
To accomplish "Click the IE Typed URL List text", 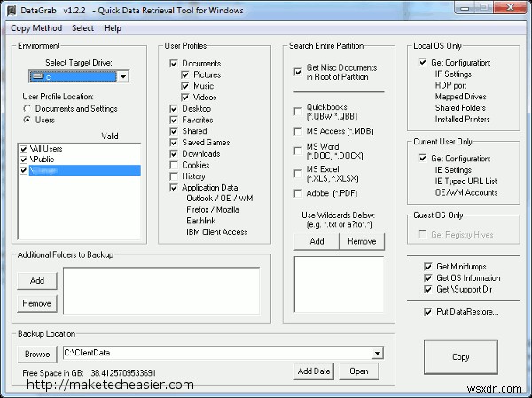I will 465,182.
